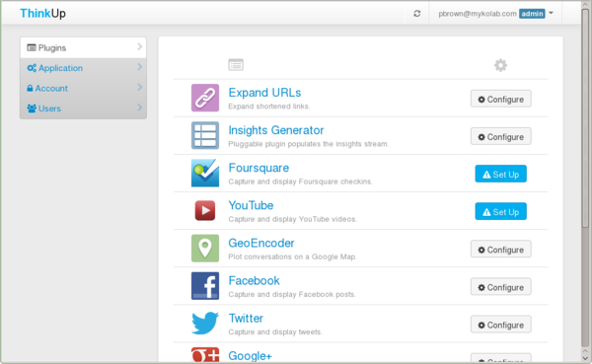This screenshot has width=592, height=364.
Task: Expand the Application section chevron
Action: 140,67
